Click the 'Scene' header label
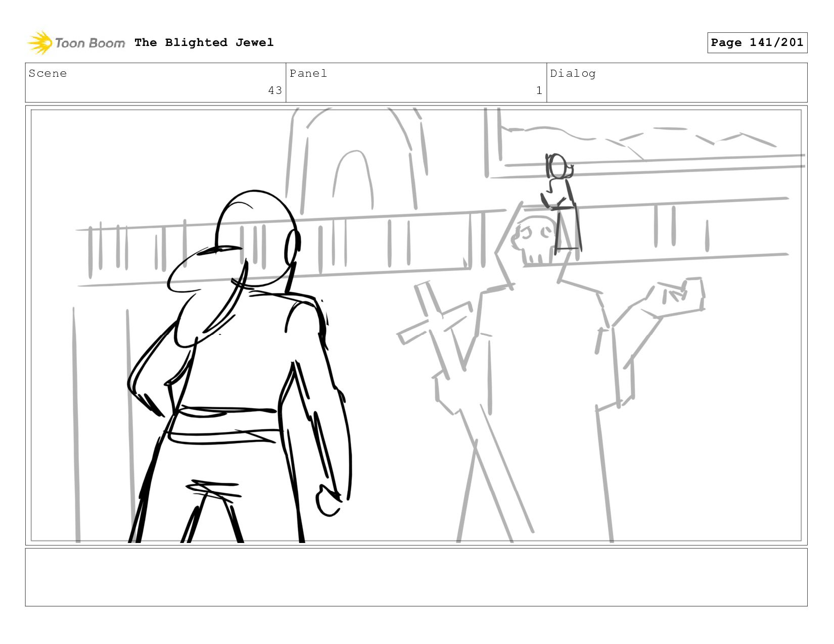834x644 pixels. pos(48,73)
